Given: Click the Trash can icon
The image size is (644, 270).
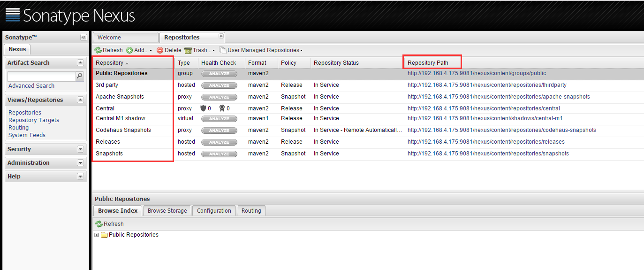Looking at the screenshot, I should (x=188, y=50).
